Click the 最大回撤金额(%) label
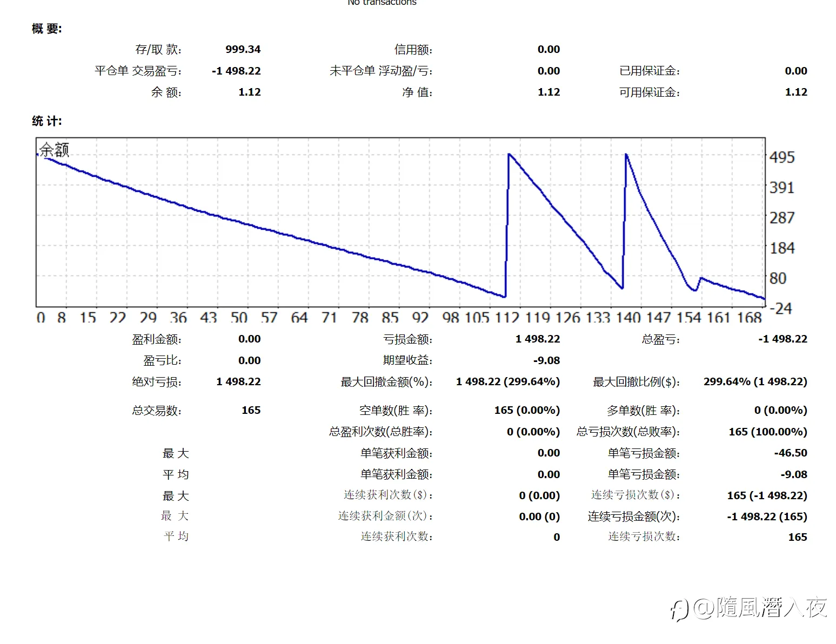The width and height of the screenshot is (836, 644). 386,382
